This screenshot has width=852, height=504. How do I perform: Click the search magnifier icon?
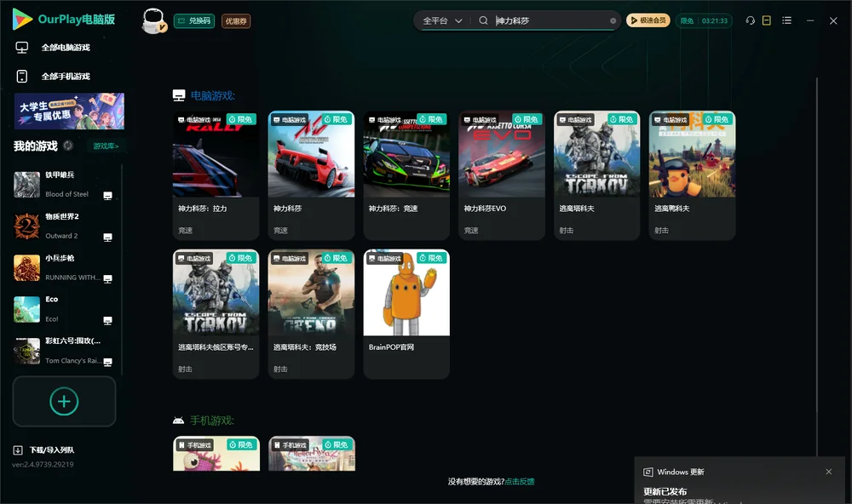(483, 20)
